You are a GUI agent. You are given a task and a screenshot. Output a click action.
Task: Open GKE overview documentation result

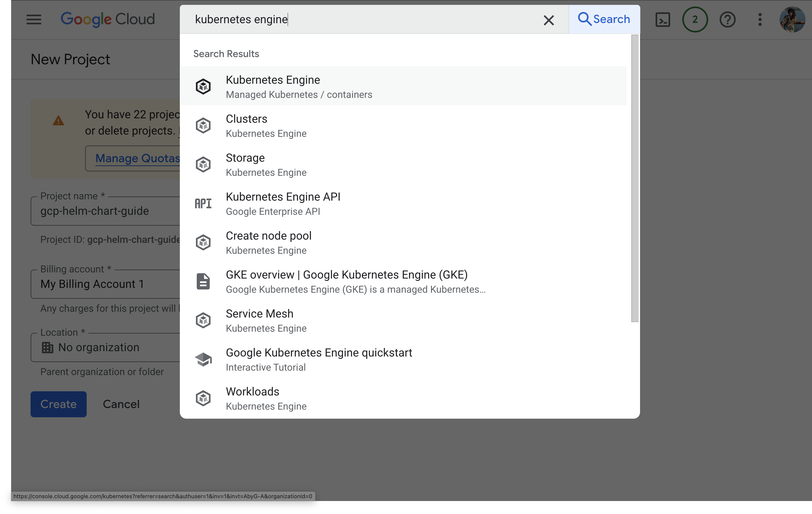coord(346,281)
